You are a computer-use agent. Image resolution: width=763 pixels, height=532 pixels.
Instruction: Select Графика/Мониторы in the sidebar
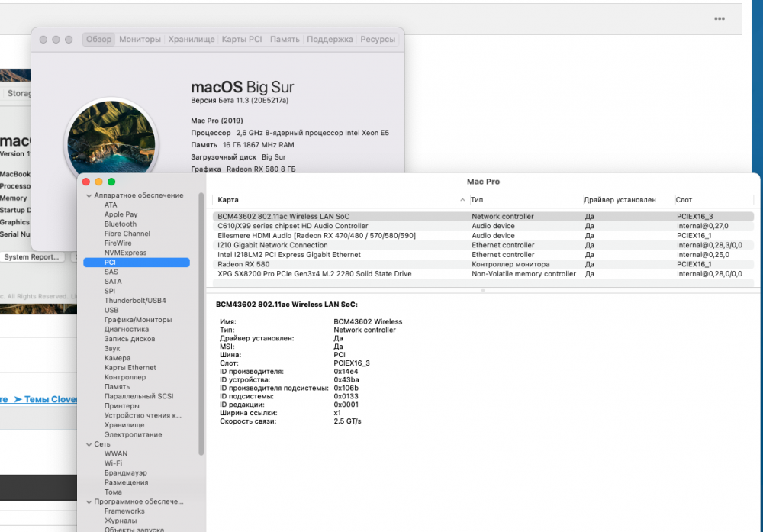coord(137,320)
